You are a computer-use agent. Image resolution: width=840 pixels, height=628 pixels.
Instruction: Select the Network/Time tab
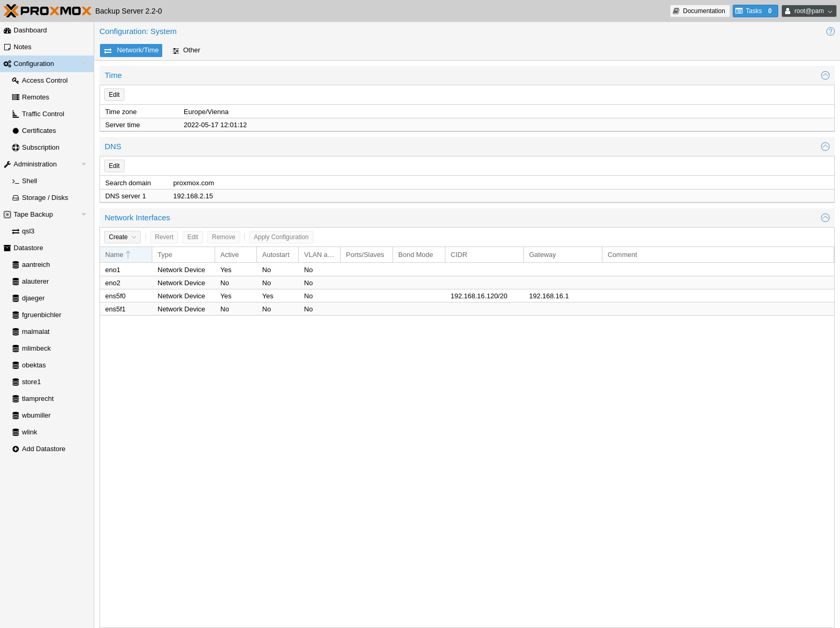click(x=131, y=50)
